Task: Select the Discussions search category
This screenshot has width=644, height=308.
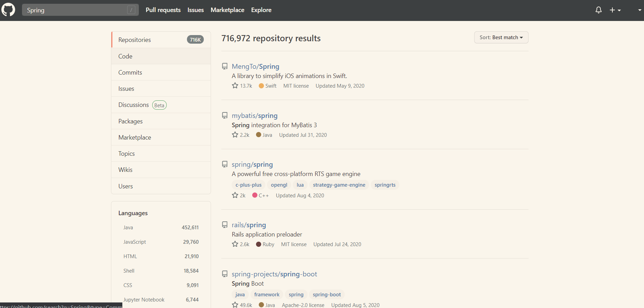Action: click(161, 105)
